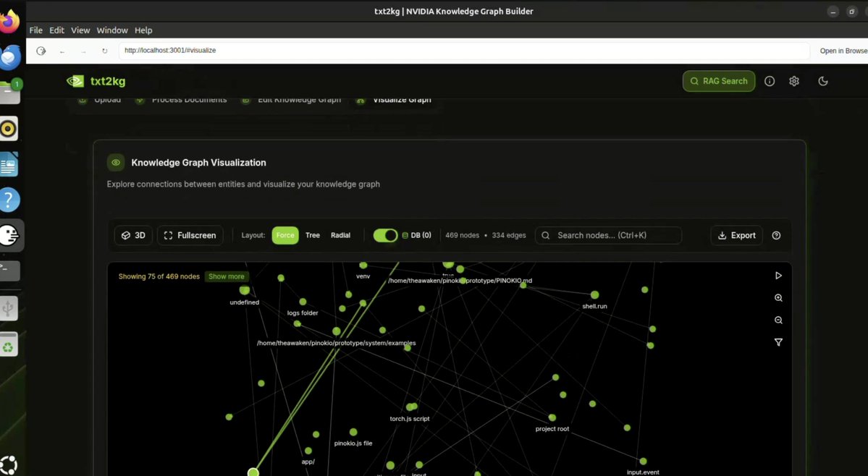The image size is (868, 476).
Task: Open Rhythmbox from the dock
Action: pos(9,128)
